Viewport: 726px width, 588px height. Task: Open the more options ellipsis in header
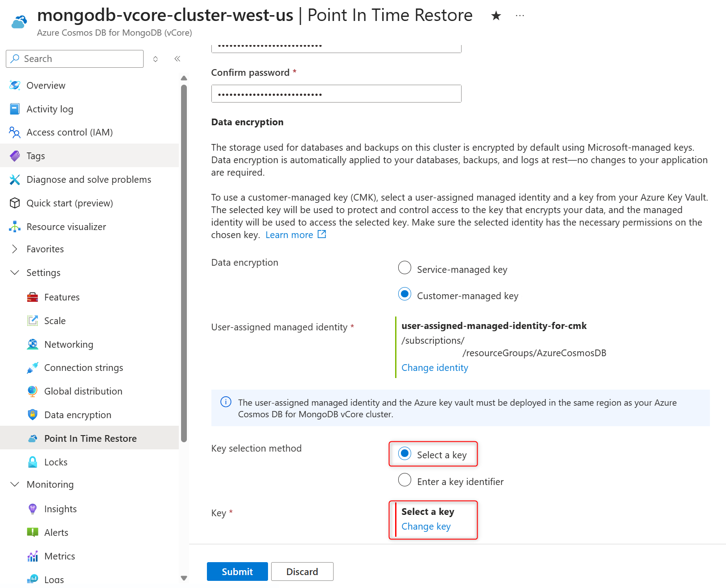[520, 16]
